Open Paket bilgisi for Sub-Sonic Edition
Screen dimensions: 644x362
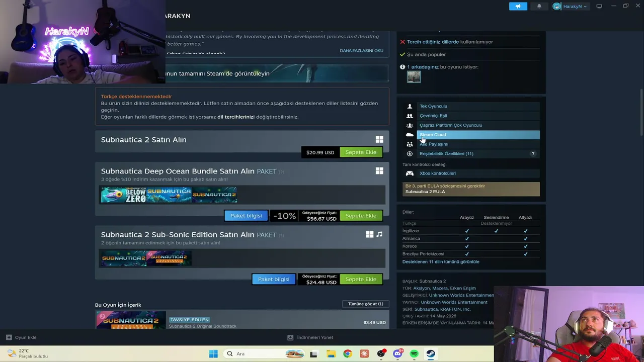[274, 279]
